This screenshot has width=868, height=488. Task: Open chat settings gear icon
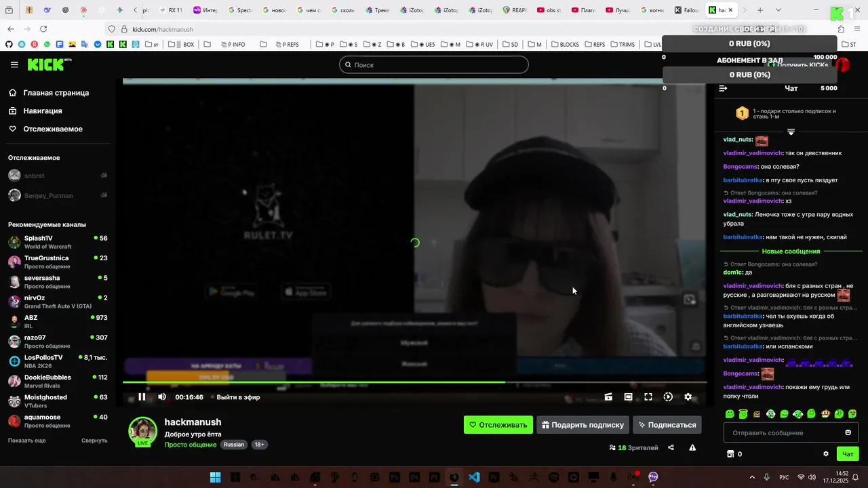826,454
